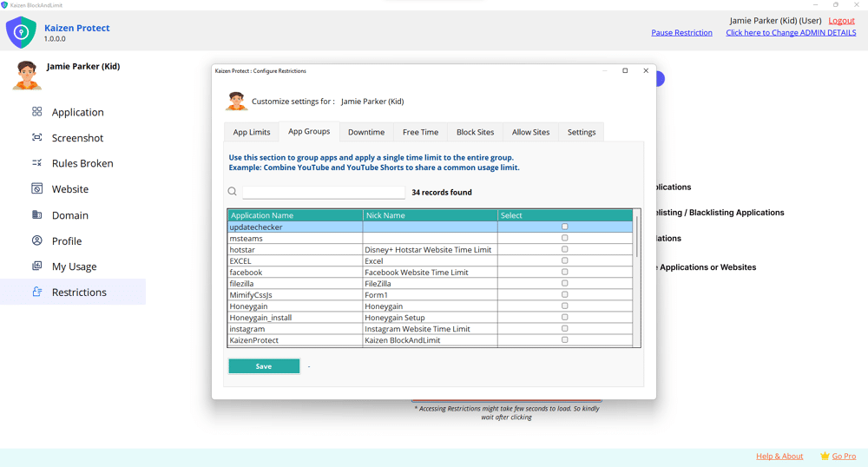
Task: Select the facebook row checkbox
Action: pos(564,273)
